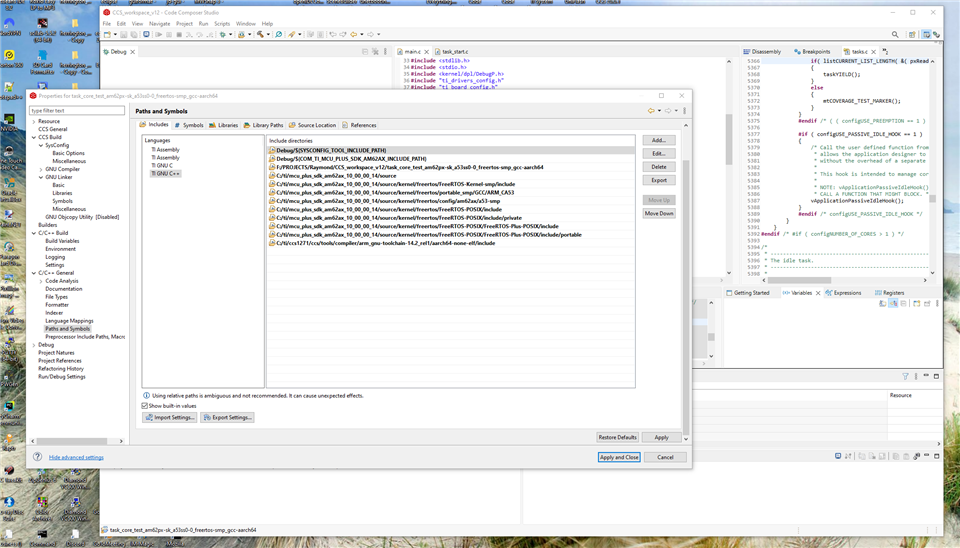Image resolution: width=960 pixels, height=548 pixels.
Task: Select Build Variables tree item
Action: pyautogui.click(x=62, y=241)
